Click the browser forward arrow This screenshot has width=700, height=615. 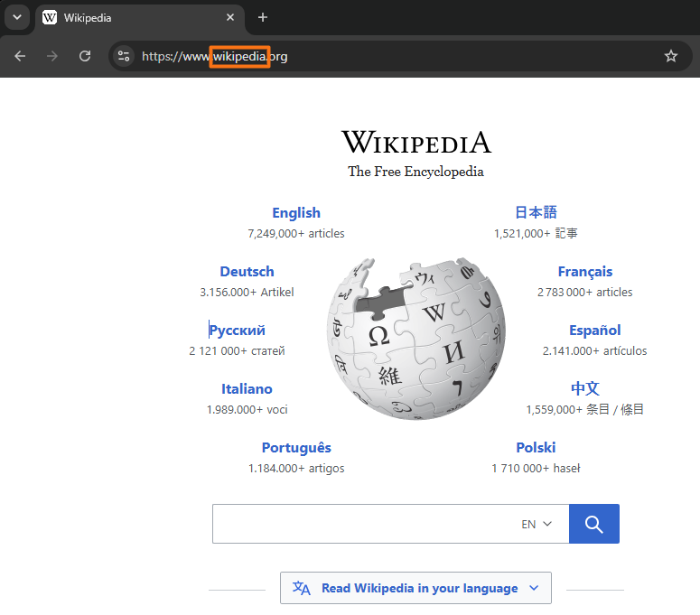[52, 56]
